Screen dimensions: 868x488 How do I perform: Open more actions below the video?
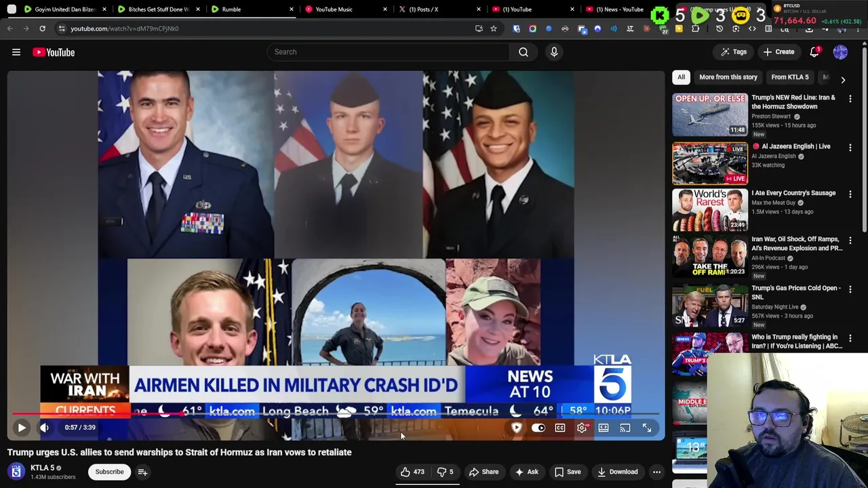click(656, 472)
